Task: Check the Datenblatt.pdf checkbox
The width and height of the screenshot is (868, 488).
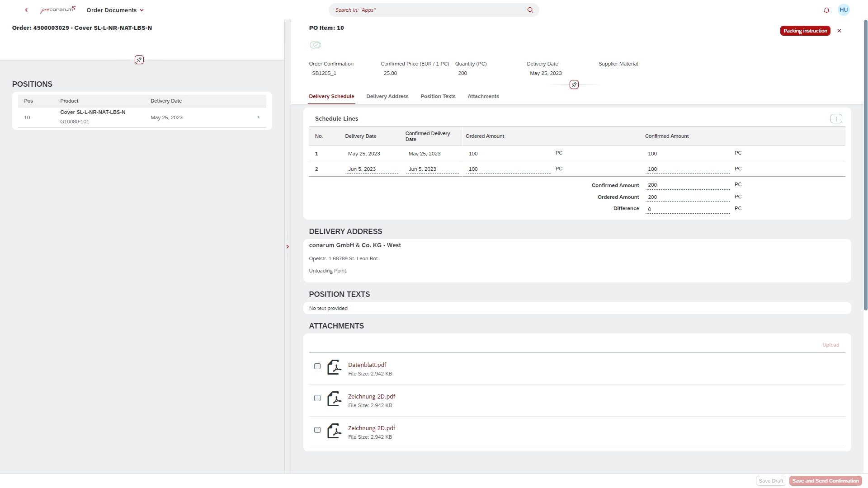Action: (317, 366)
